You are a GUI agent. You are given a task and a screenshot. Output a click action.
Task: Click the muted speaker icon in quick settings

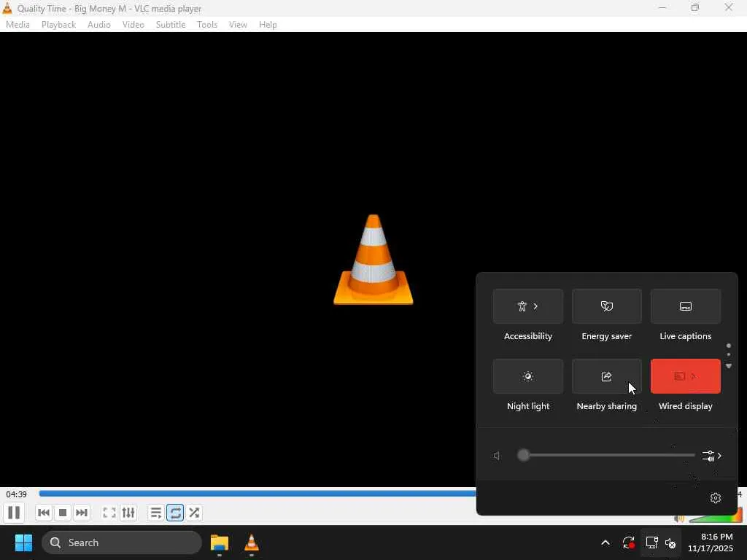click(x=497, y=456)
